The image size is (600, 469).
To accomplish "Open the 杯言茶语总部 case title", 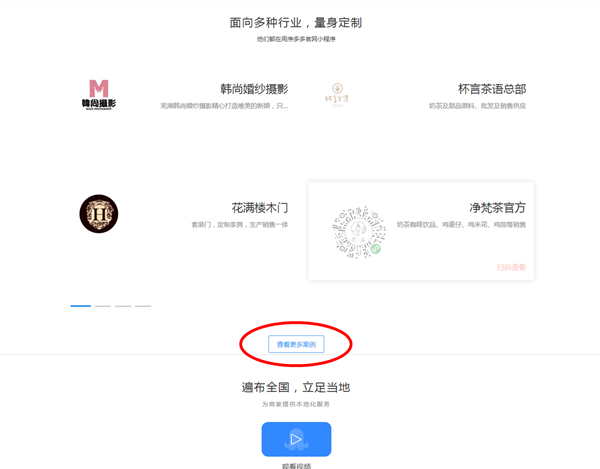I will [492, 89].
